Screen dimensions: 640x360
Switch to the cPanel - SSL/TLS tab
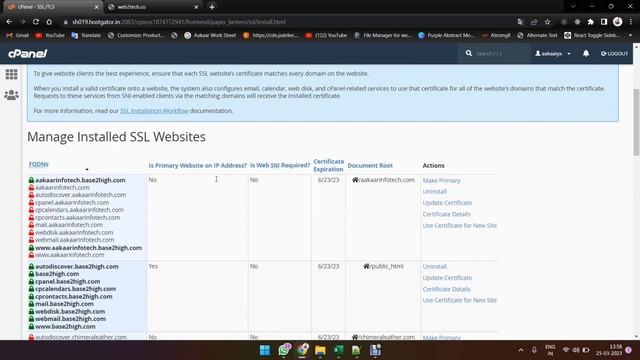click(x=53, y=7)
